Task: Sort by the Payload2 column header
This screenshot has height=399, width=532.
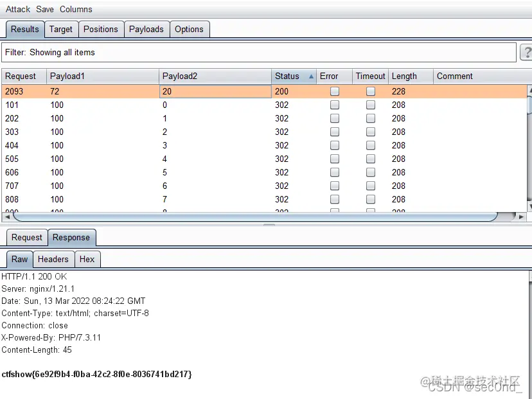Action: (x=215, y=76)
